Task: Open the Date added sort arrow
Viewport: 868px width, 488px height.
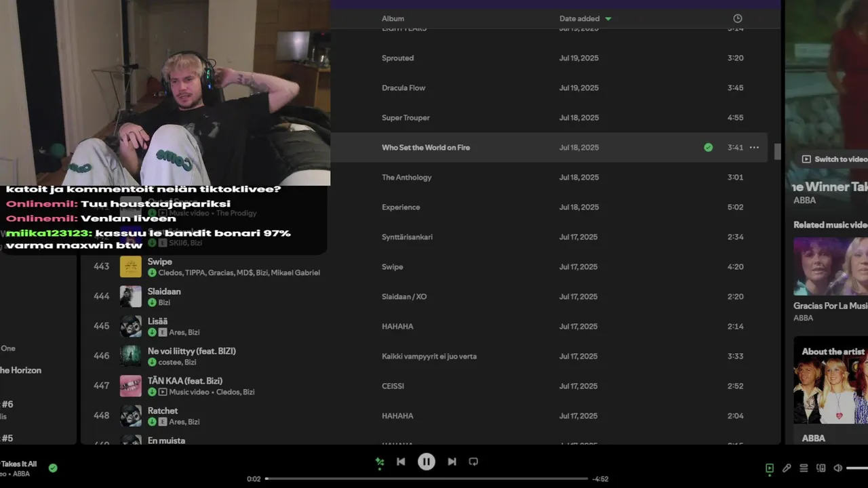Action: pyautogui.click(x=608, y=19)
